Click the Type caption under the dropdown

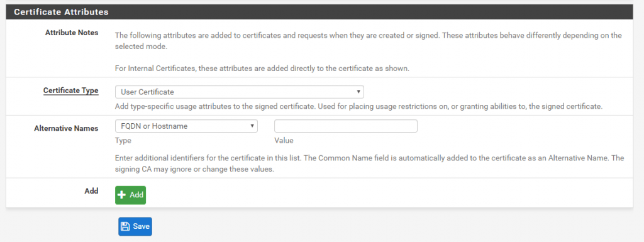click(123, 141)
